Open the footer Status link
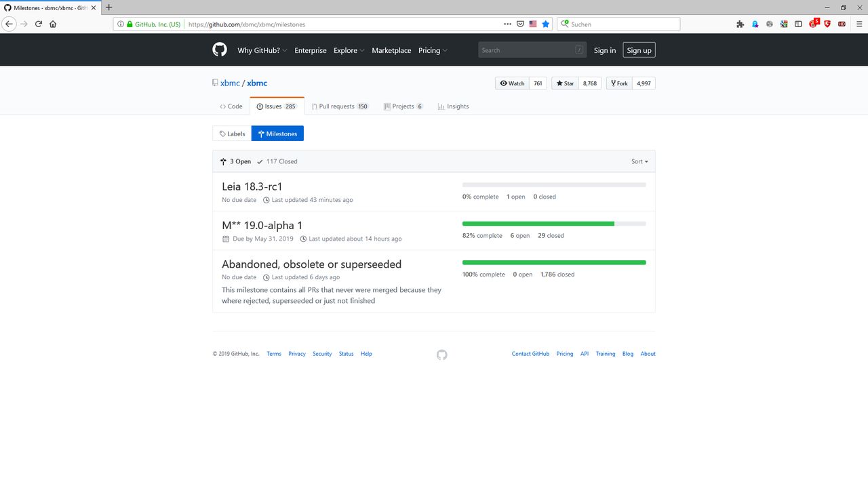This screenshot has height=488, width=868. 347,354
